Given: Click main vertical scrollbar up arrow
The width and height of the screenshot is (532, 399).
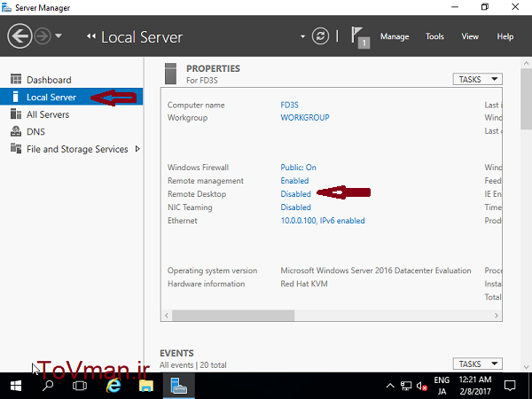Looking at the screenshot, I should tap(526, 63).
